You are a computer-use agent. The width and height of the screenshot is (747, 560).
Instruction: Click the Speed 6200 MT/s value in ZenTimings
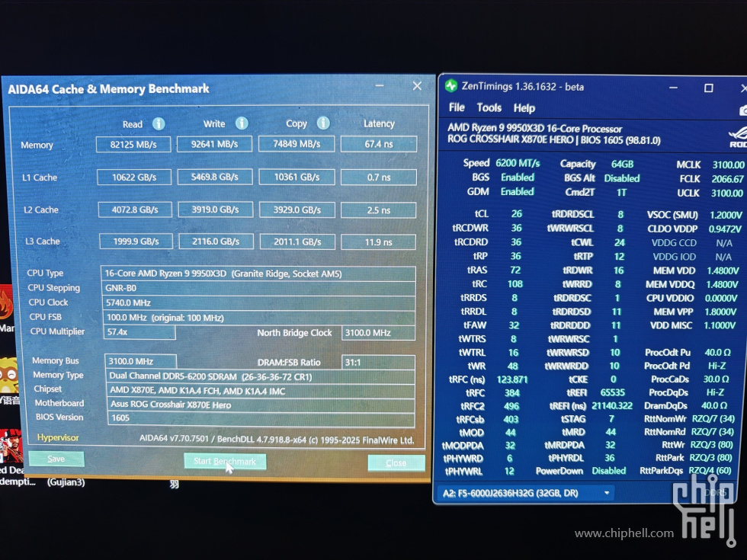click(x=518, y=163)
